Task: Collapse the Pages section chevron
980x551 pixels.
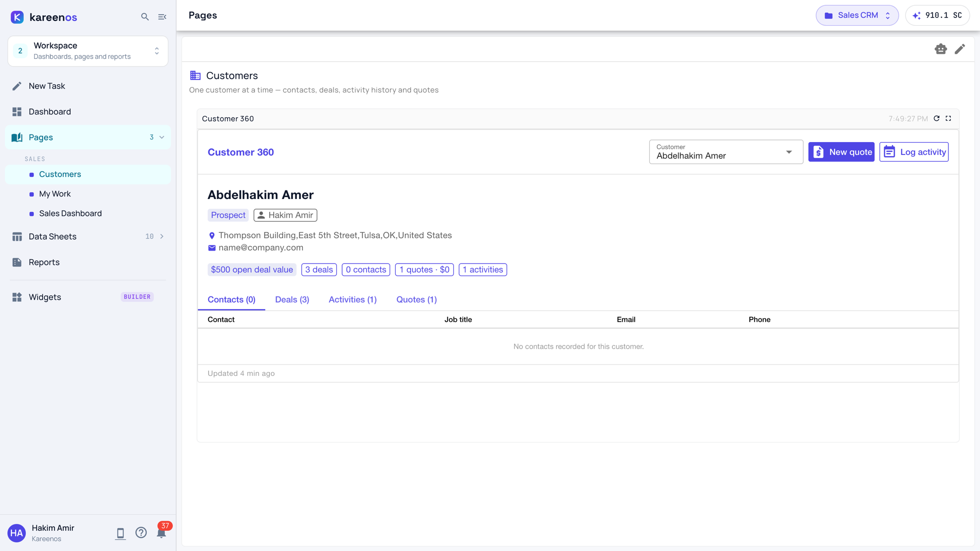Action: tap(162, 137)
